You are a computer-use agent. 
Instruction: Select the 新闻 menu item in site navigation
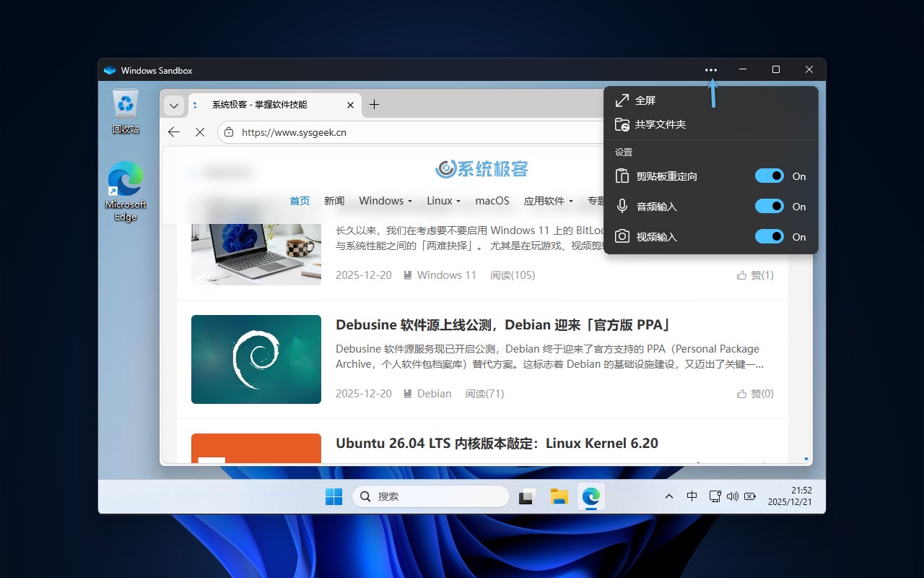[334, 201]
